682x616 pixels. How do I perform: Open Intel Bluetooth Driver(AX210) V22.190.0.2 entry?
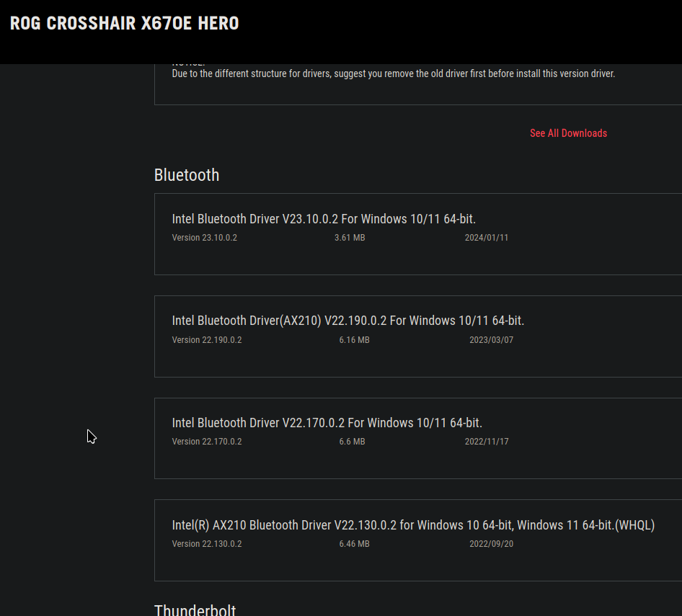click(348, 321)
